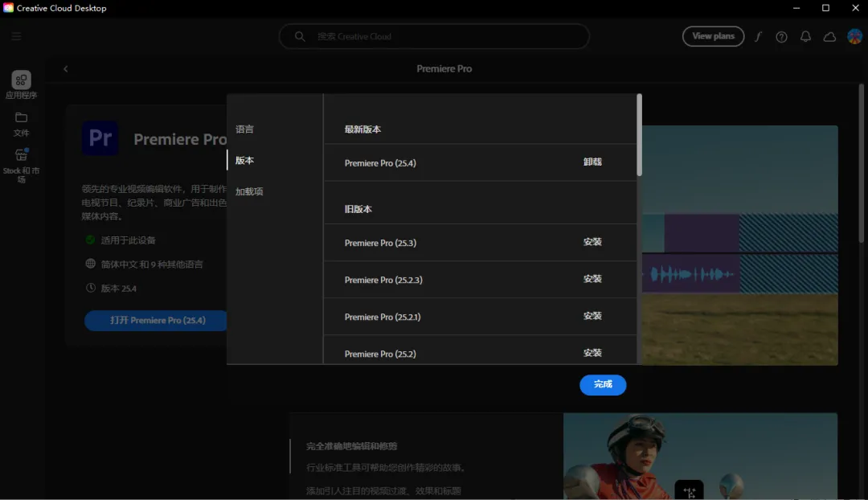
Task: Select the 加载项 tab in dialog
Action: [x=249, y=191]
